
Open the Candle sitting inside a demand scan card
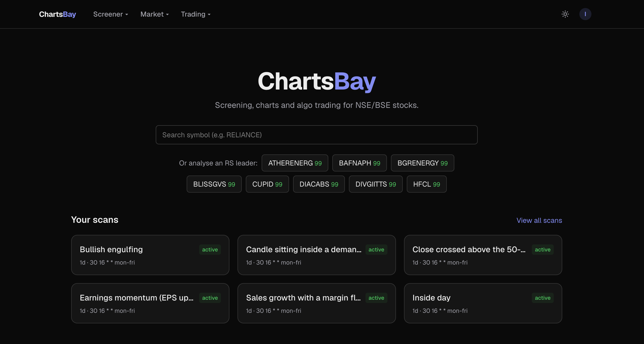pos(316,255)
